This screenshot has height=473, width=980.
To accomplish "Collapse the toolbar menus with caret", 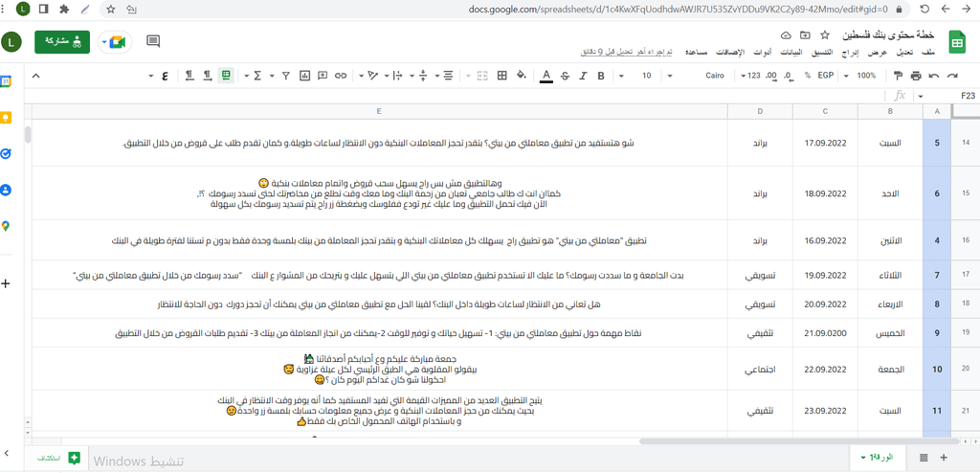I will [x=35, y=76].
